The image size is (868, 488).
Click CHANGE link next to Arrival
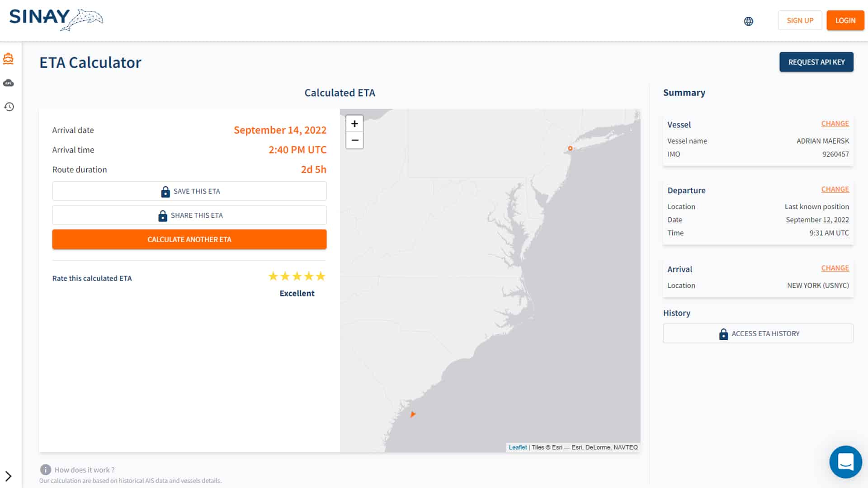(x=835, y=267)
